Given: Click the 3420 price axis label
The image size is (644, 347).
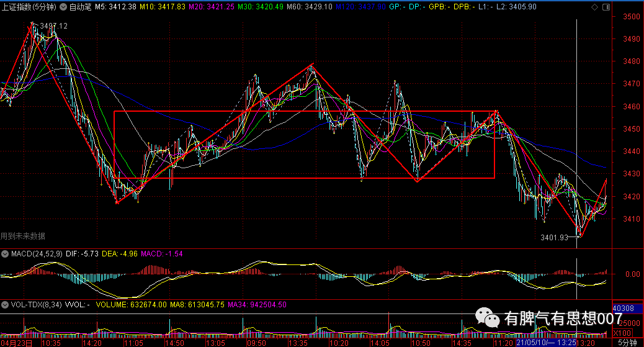Looking at the screenshot, I should click(632, 197).
